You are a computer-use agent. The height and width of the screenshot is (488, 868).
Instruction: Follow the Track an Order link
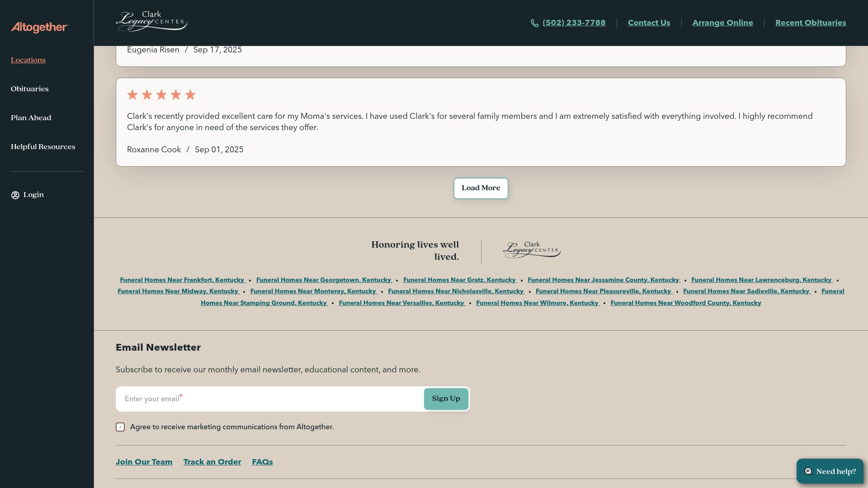coord(212,462)
